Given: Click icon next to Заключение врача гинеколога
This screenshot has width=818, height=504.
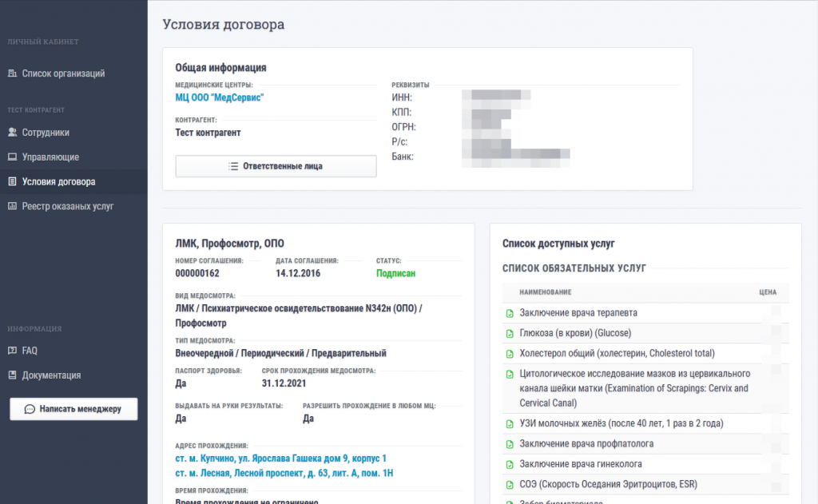Looking at the screenshot, I should pos(510,464).
